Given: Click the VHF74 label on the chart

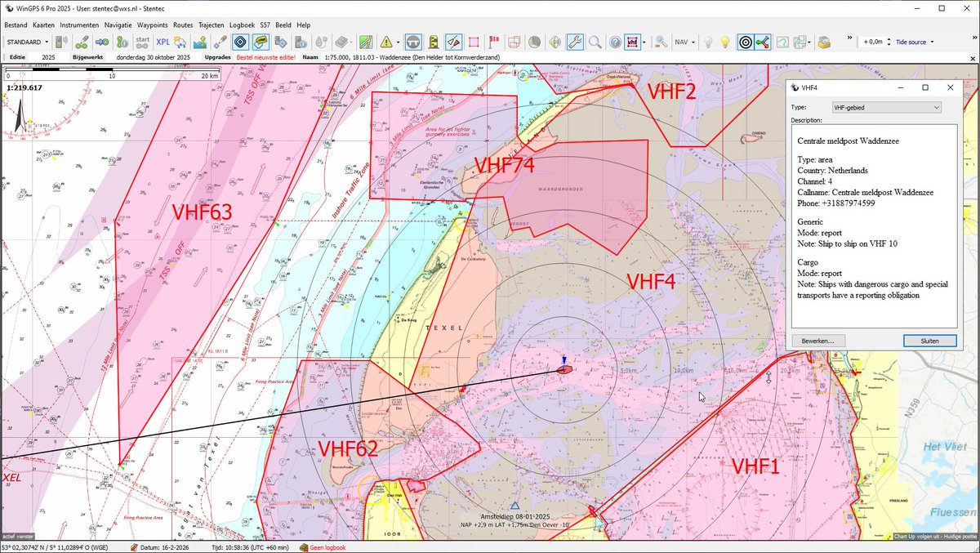Looking at the screenshot, I should pos(504,165).
